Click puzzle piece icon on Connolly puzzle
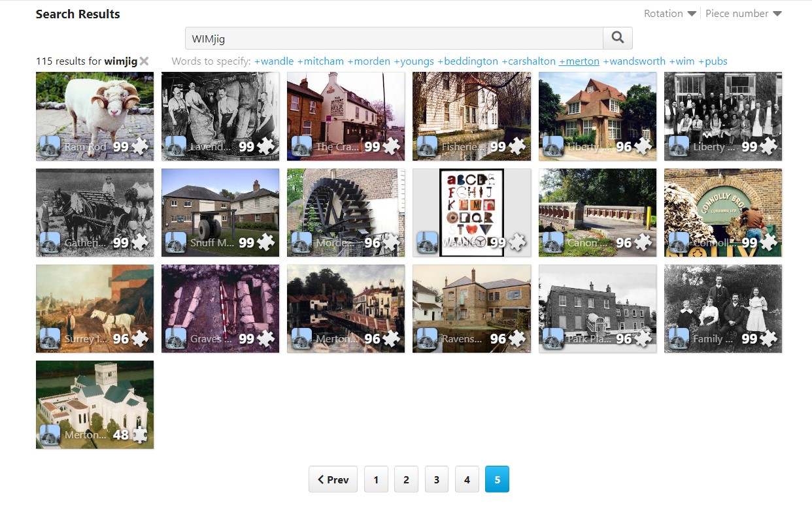 pos(768,242)
